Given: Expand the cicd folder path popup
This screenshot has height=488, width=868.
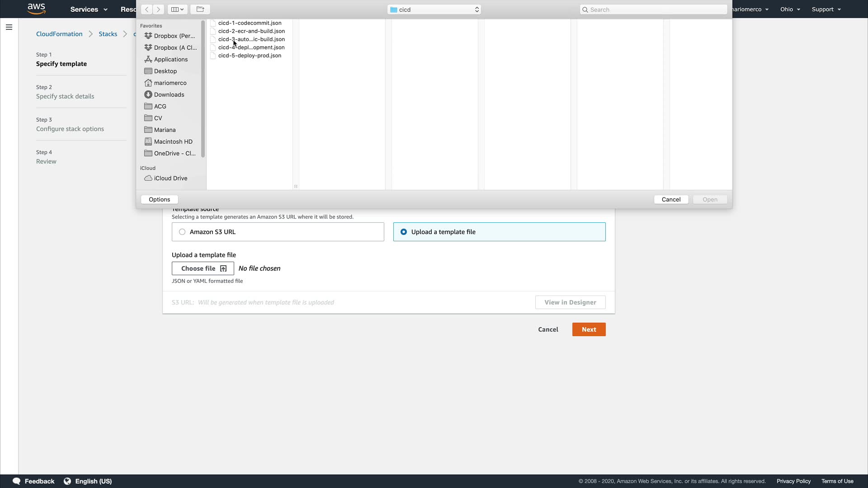Looking at the screenshot, I should click(x=434, y=9).
